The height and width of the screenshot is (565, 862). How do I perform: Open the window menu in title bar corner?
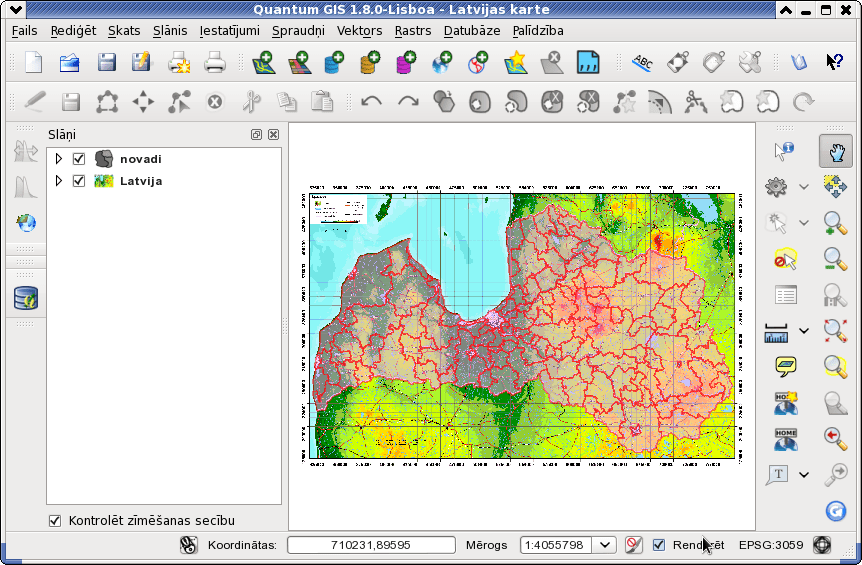[x=15, y=9]
